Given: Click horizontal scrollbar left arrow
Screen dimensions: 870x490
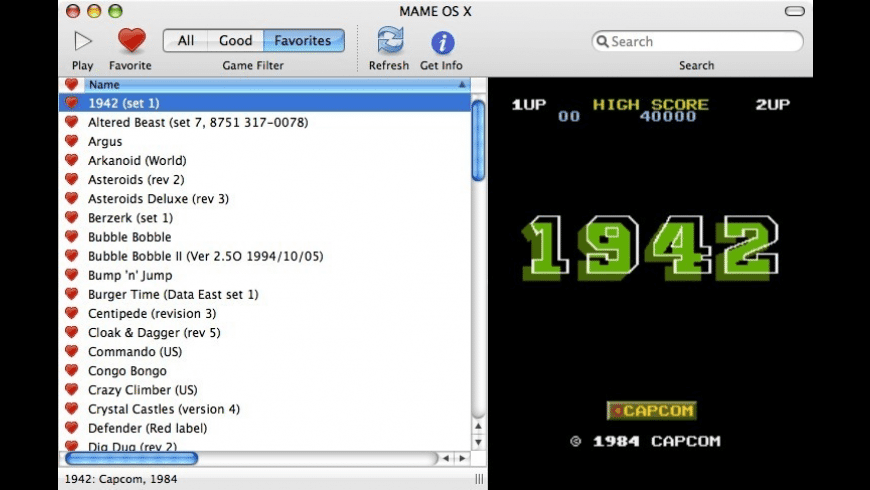Looking at the screenshot, I should coord(446,458).
